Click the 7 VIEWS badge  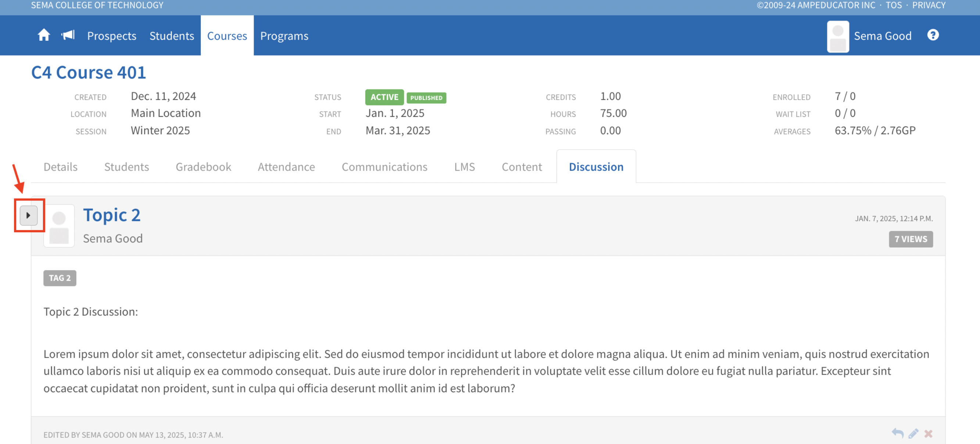pyautogui.click(x=911, y=239)
